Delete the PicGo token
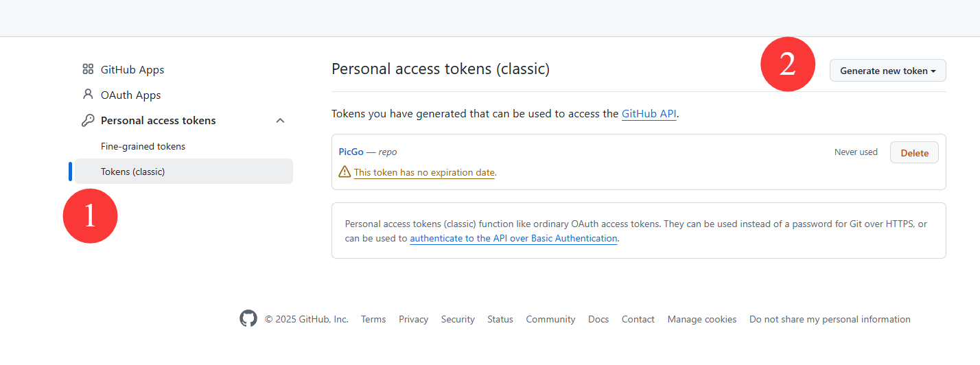 click(x=914, y=153)
